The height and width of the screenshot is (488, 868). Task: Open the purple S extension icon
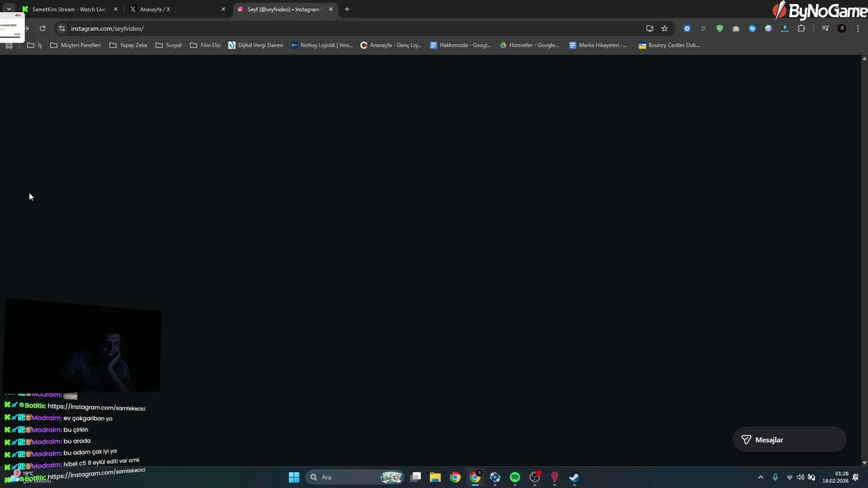point(768,28)
